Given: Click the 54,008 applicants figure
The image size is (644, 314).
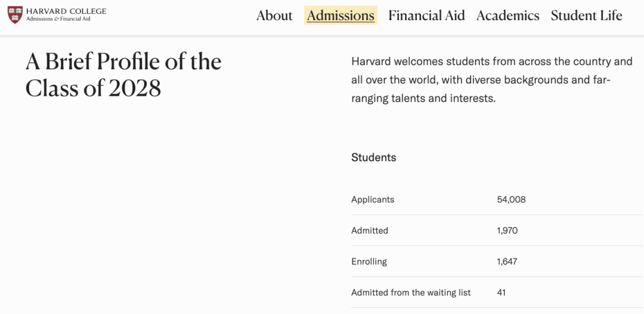Looking at the screenshot, I should (511, 200).
